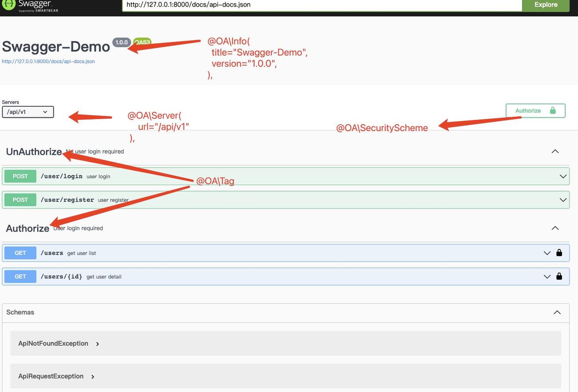Image resolution: width=578 pixels, height=392 pixels.
Task: Expand the GET /users/{id} operation arrow
Action: tap(547, 276)
